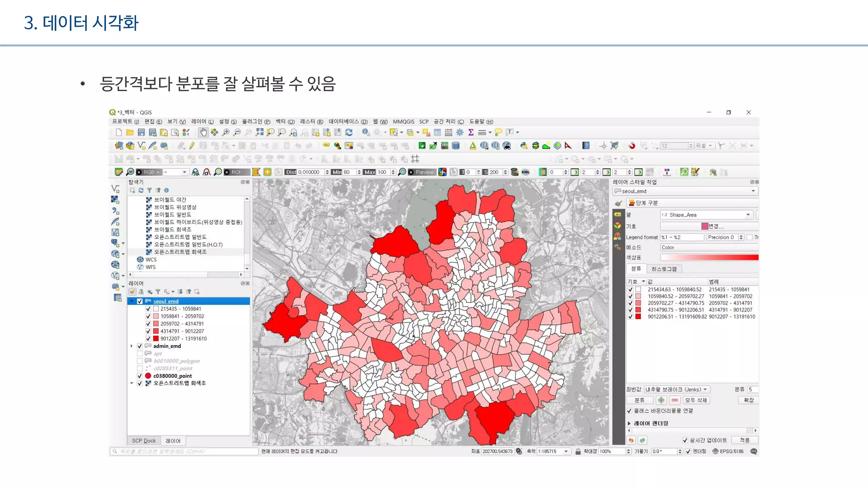Viewport: 868px width, 488px height.
Task: Toggle editing with the pencil icon
Action: pyautogui.click(x=192, y=146)
